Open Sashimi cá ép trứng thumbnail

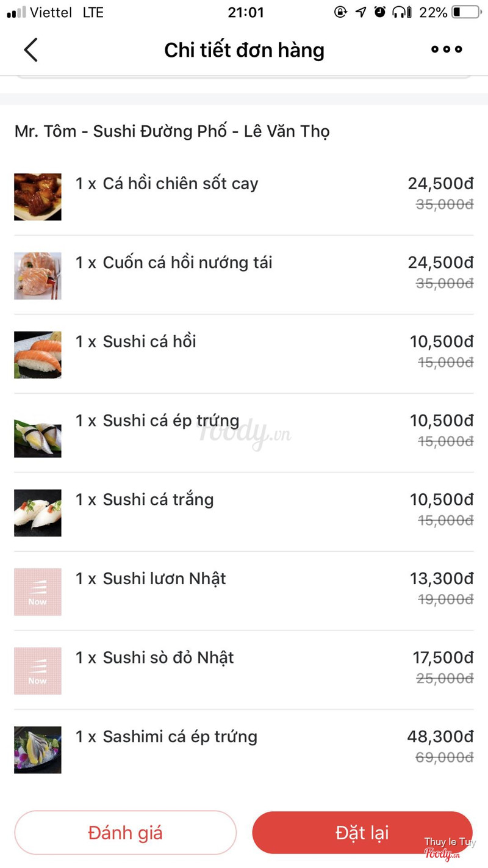38,750
